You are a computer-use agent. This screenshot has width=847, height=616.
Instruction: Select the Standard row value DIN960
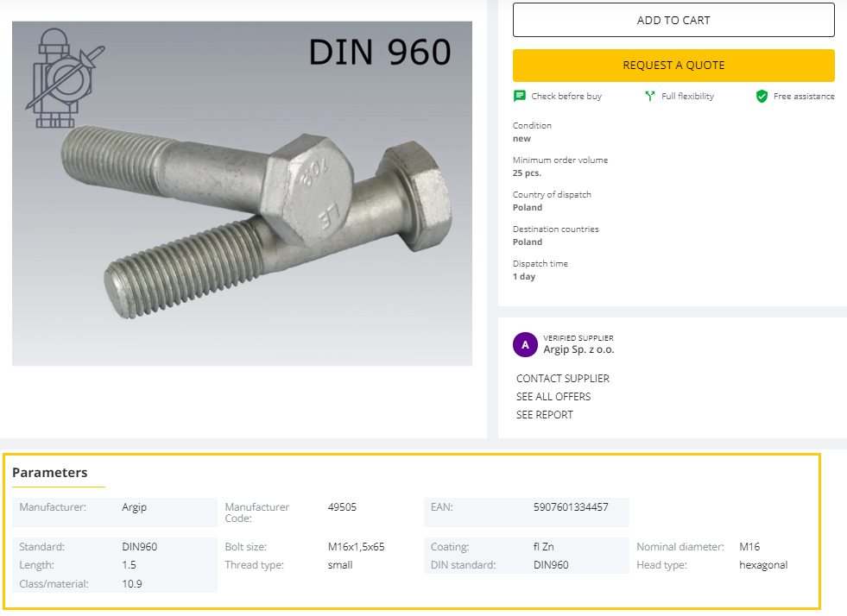pos(139,546)
